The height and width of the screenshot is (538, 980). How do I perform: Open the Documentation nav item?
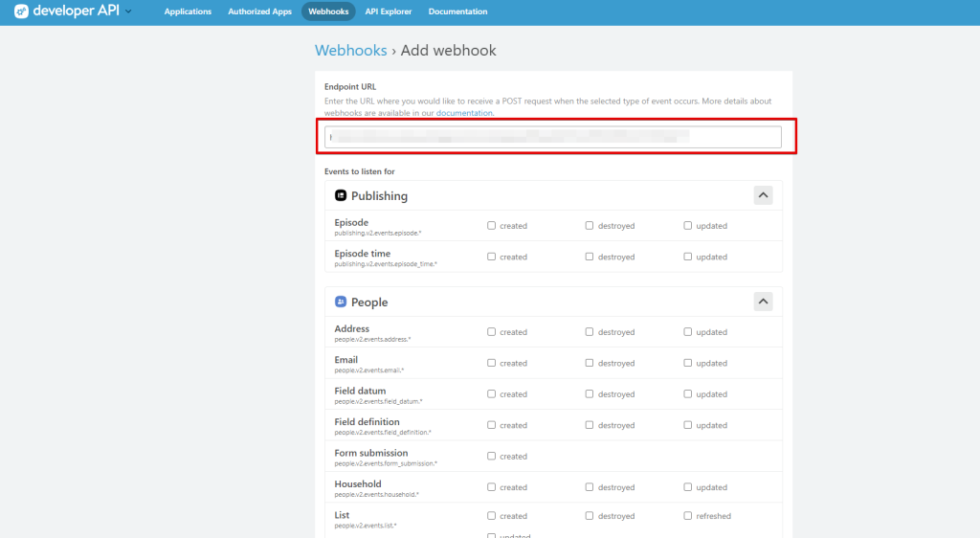click(x=457, y=11)
